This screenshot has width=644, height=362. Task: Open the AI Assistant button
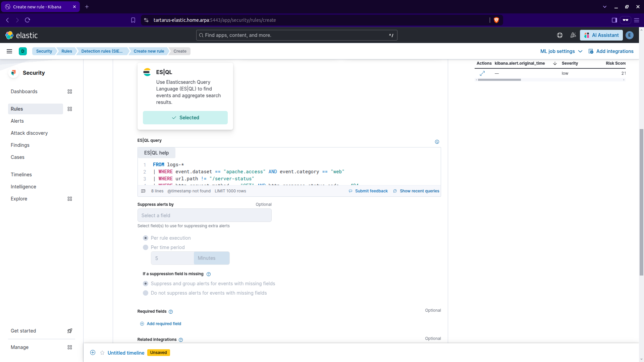tap(601, 35)
